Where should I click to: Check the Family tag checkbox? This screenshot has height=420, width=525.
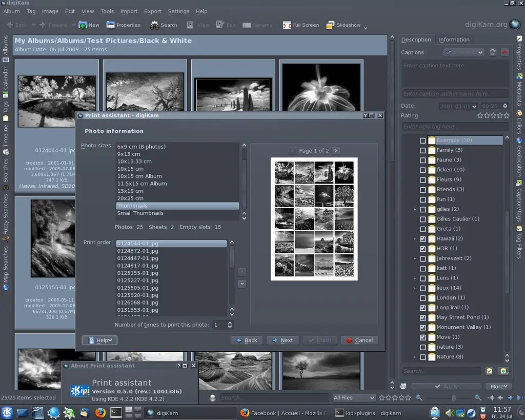click(x=422, y=150)
